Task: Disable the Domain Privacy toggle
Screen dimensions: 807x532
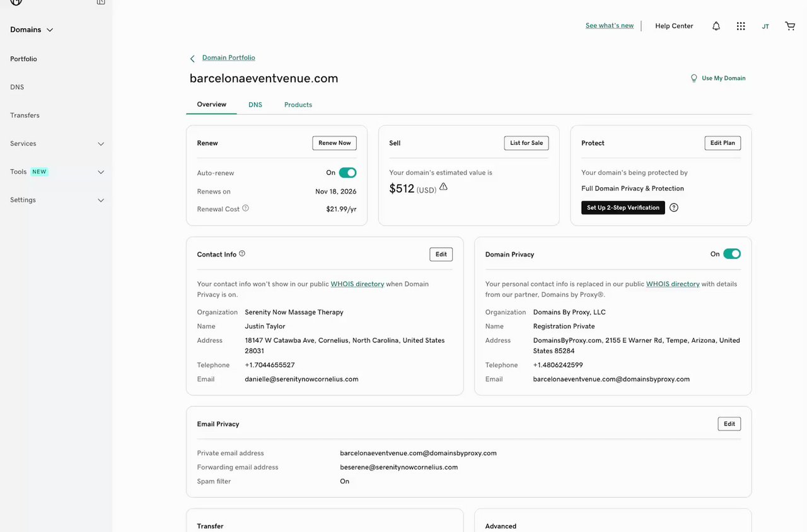Action: 731,254
